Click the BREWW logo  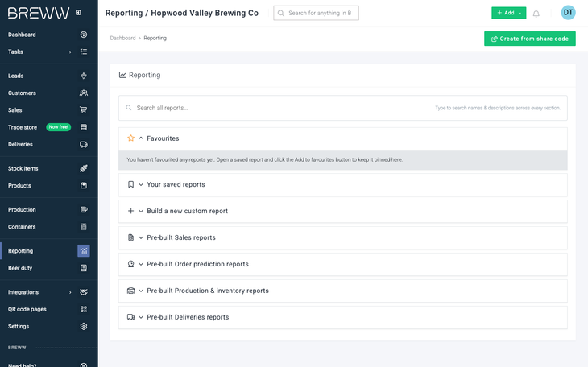(x=39, y=13)
